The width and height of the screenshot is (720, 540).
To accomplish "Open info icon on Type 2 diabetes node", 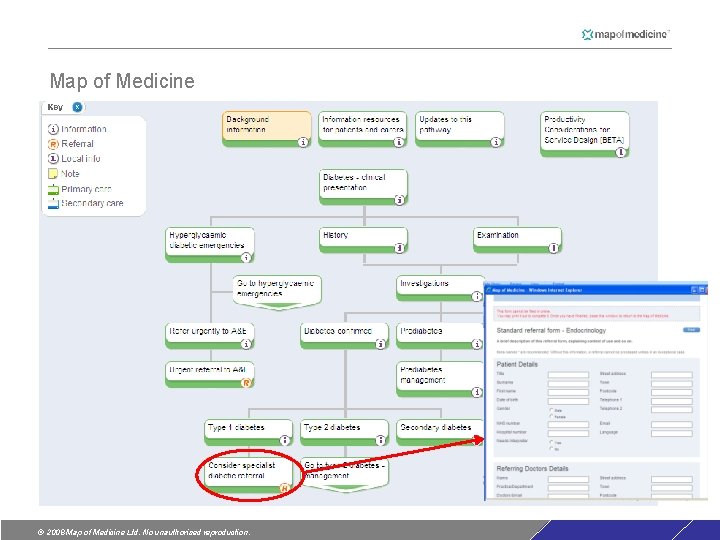I will point(381,440).
